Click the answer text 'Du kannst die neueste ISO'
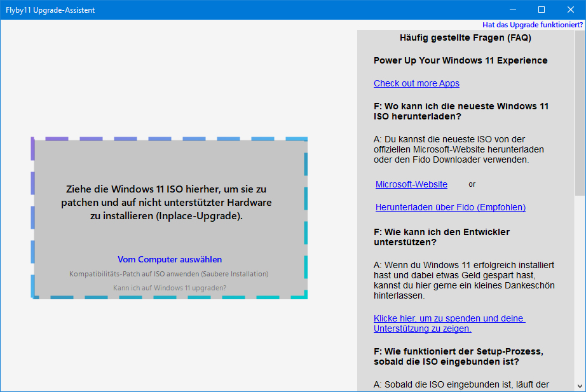586x392 pixels. 459,149
